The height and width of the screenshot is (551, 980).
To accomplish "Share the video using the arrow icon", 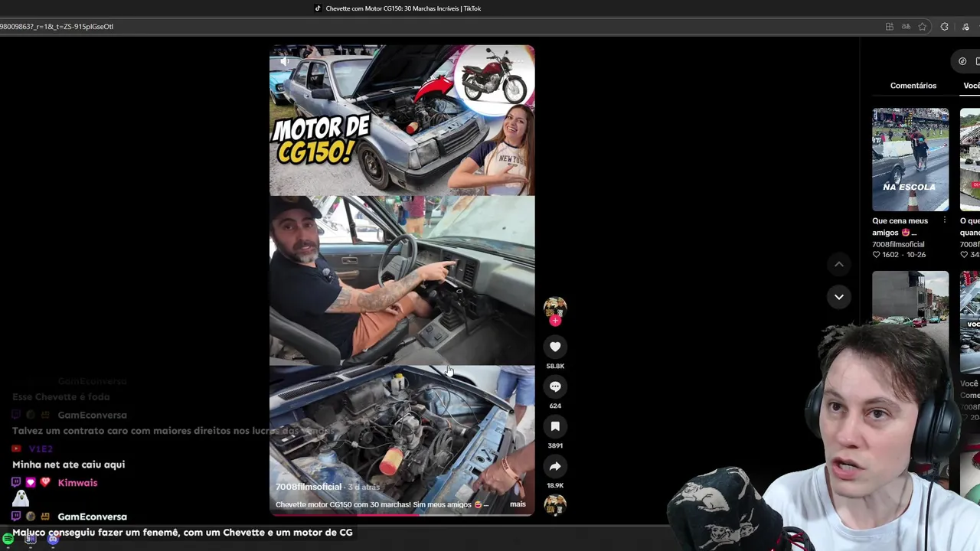I will tap(555, 466).
